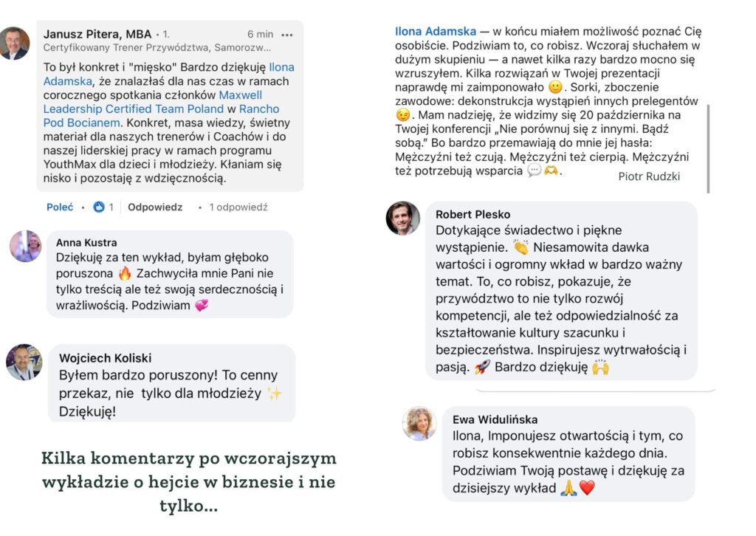The width and height of the screenshot is (756, 536).
Task: Open Anna Kustra's avatar
Action: click(x=25, y=247)
